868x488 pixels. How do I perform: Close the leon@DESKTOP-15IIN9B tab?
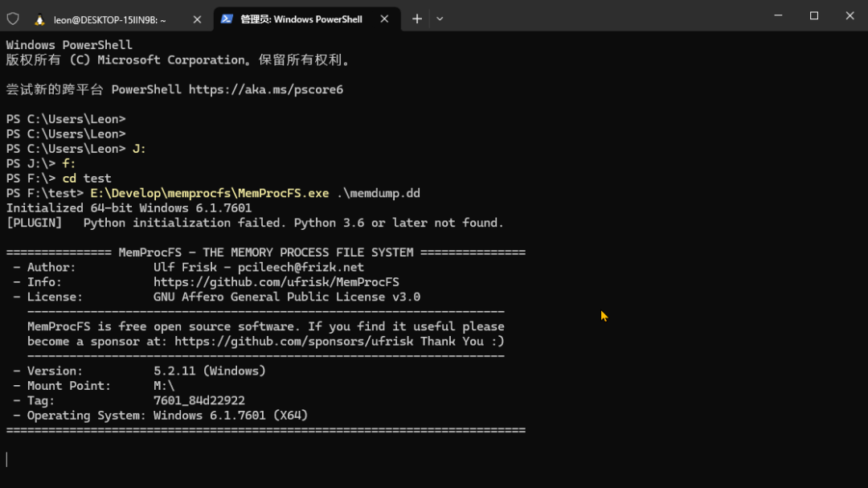(197, 19)
